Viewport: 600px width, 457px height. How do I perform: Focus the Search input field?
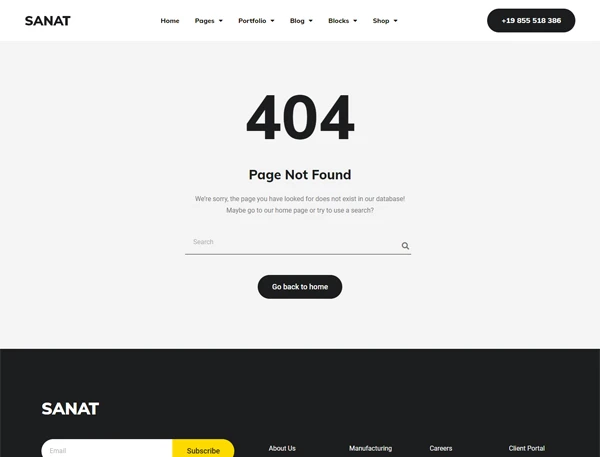(x=293, y=243)
